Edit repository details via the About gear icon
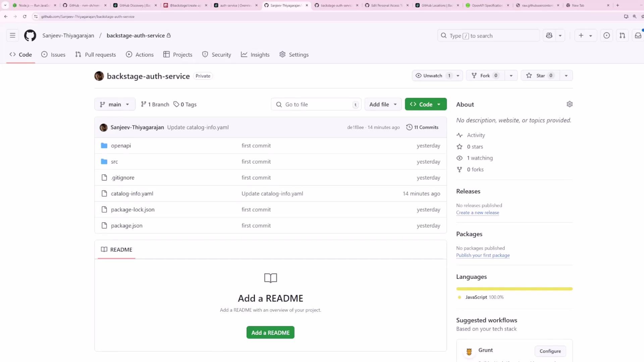The height and width of the screenshot is (362, 644). (x=570, y=104)
